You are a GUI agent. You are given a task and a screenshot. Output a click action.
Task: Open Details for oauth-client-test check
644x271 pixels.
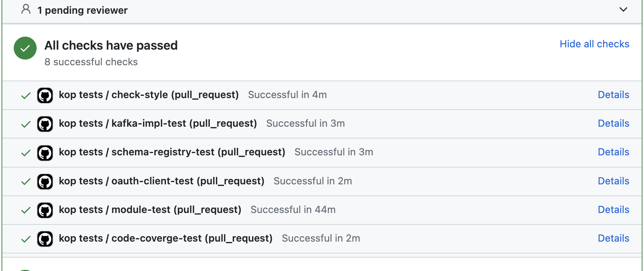pyautogui.click(x=613, y=181)
